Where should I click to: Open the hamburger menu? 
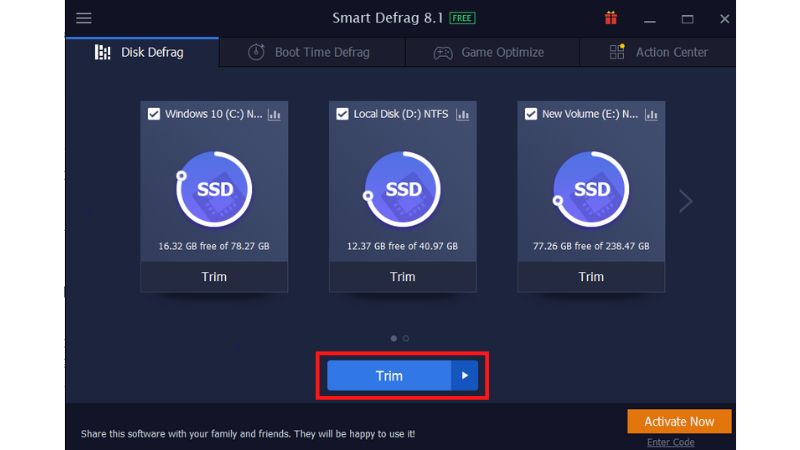84,18
